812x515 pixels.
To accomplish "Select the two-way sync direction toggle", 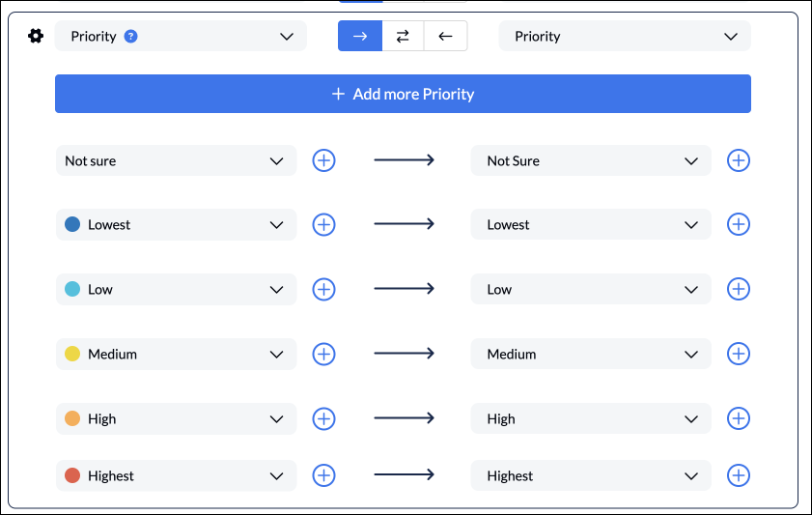I will pos(403,37).
